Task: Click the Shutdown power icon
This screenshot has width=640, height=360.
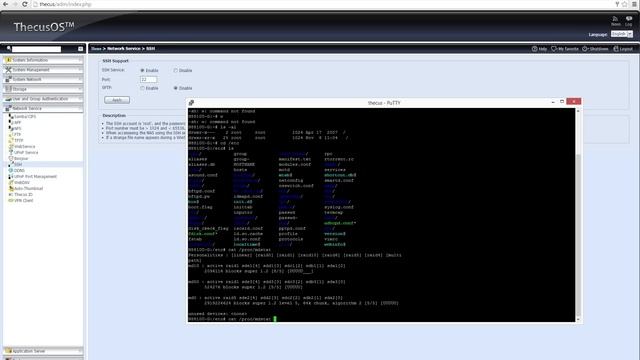Action: (584, 49)
